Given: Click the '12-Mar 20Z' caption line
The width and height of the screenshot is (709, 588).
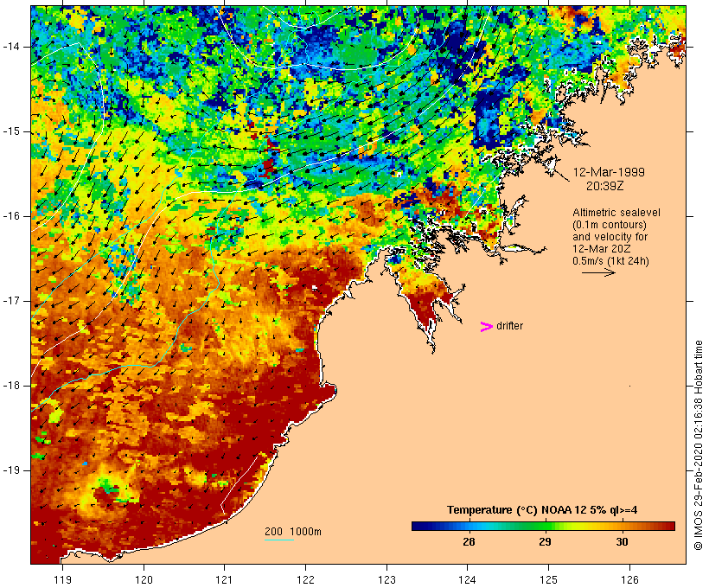Looking at the screenshot, I should pos(602,249).
